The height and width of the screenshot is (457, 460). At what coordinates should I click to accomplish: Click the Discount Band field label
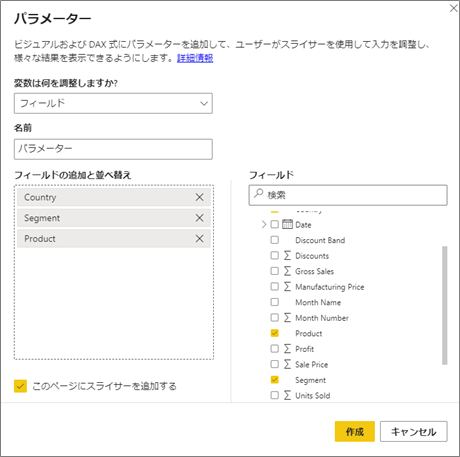[320, 240]
